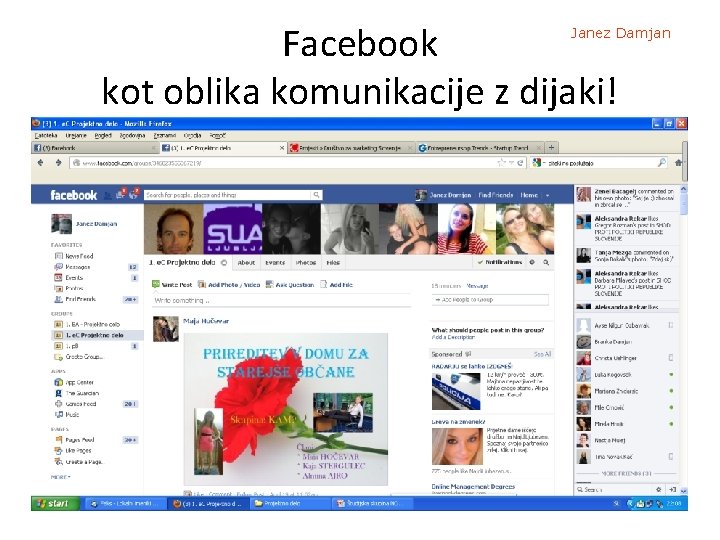Click the Firefox back arrow button
The width and height of the screenshot is (720, 540).
[x=40, y=163]
